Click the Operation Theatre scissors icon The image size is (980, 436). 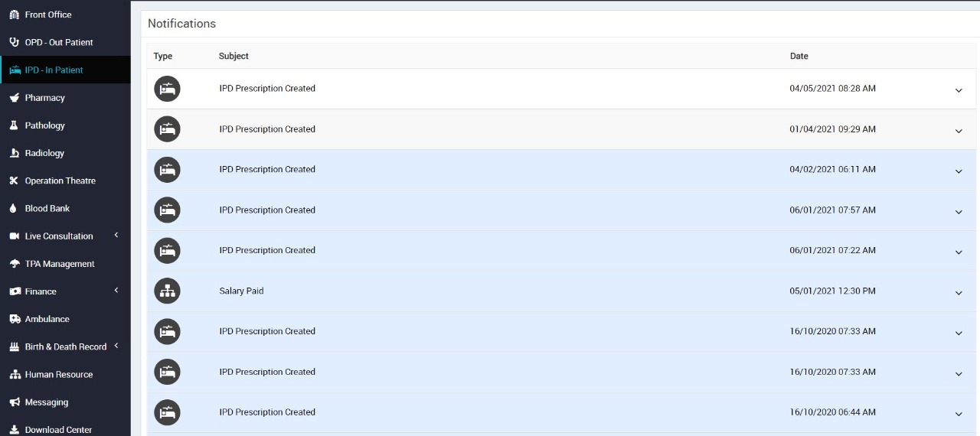click(x=14, y=181)
